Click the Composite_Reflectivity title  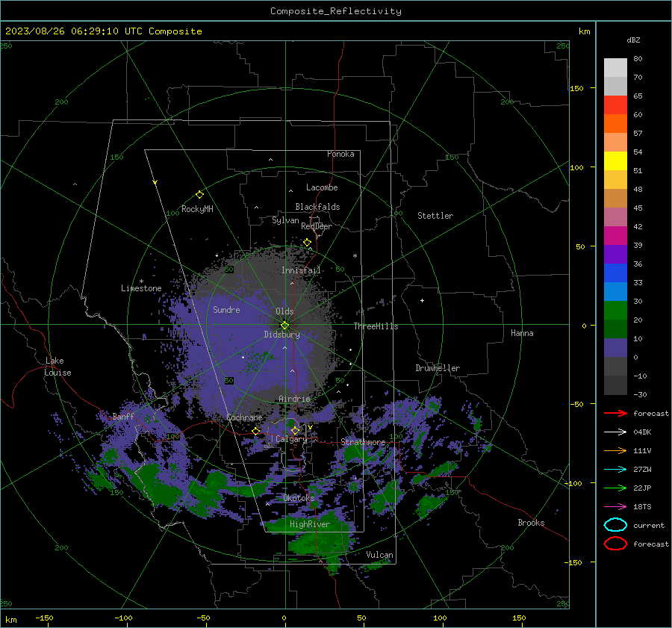tap(336, 11)
